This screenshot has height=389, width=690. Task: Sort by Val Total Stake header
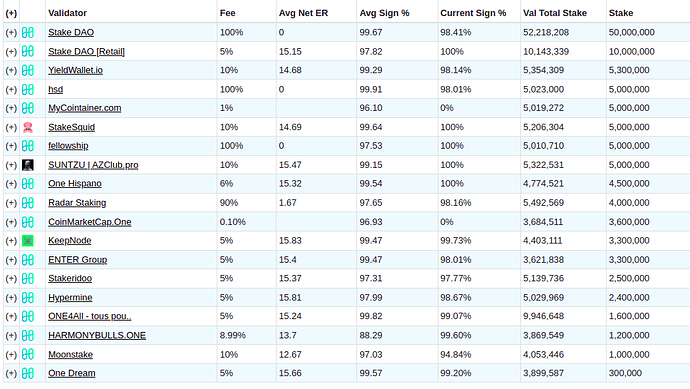[x=555, y=13]
